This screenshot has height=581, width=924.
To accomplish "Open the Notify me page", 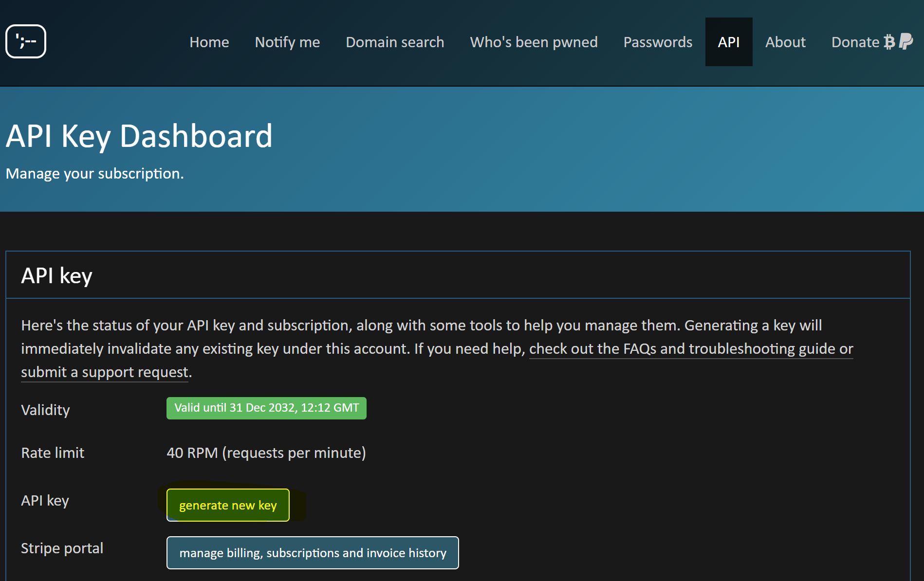I will (287, 42).
